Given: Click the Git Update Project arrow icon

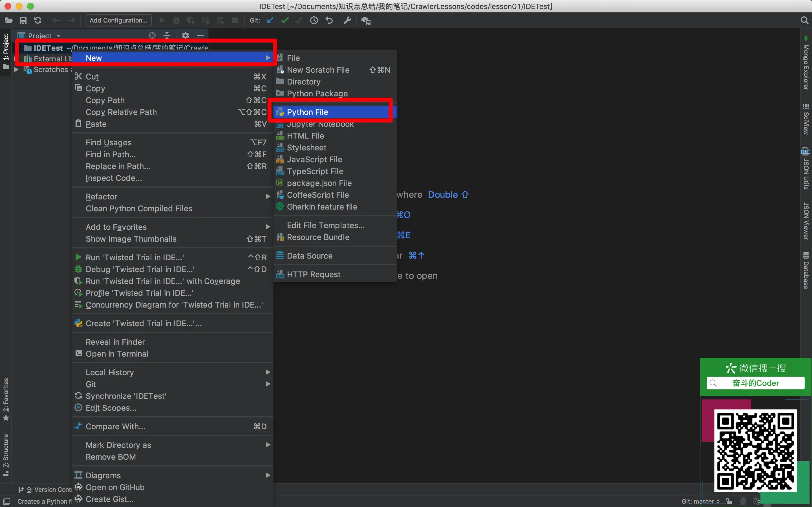Looking at the screenshot, I should [270, 21].
